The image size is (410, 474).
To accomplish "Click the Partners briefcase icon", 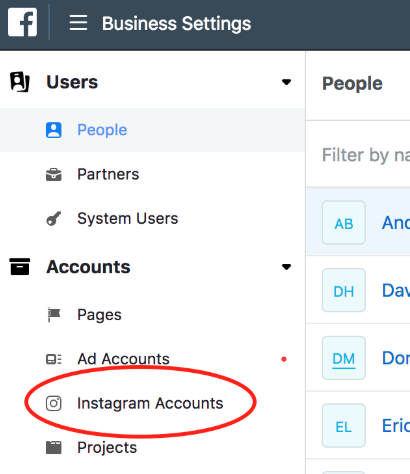I will (x=53, y=174).
